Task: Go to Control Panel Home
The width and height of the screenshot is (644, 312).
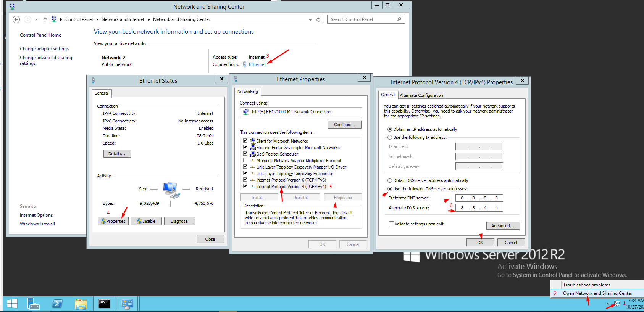Action: 40,35
